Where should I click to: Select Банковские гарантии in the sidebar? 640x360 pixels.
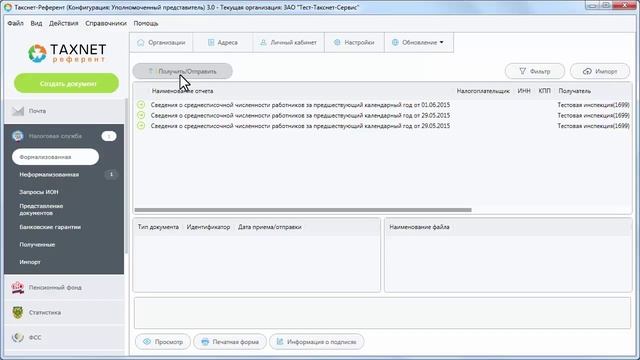click(50, 227)
